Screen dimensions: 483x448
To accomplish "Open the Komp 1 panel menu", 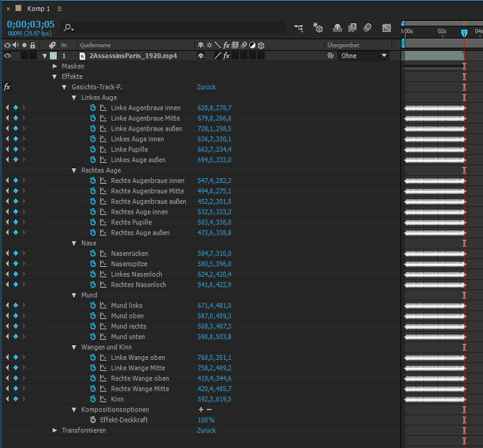I will coord(59,9).
